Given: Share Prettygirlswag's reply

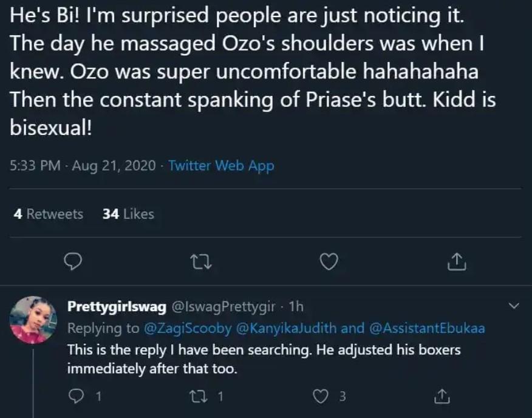Looking at the screenshot, I should pyautogui.click(x=442, y=397).
